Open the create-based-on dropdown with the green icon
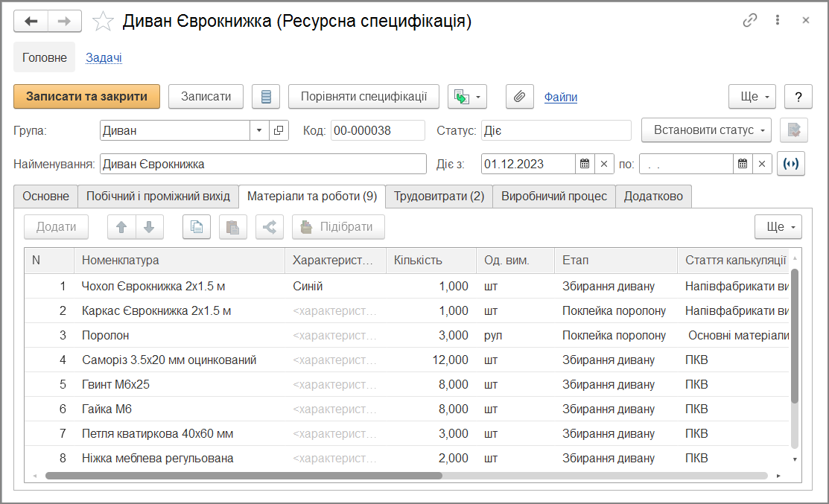This screenshot has height=504, width=829. (x=467, y=97)
